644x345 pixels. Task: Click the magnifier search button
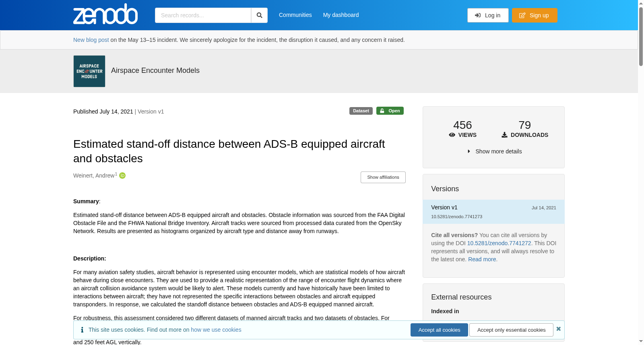pyautogui.click(x=259, y=15)
